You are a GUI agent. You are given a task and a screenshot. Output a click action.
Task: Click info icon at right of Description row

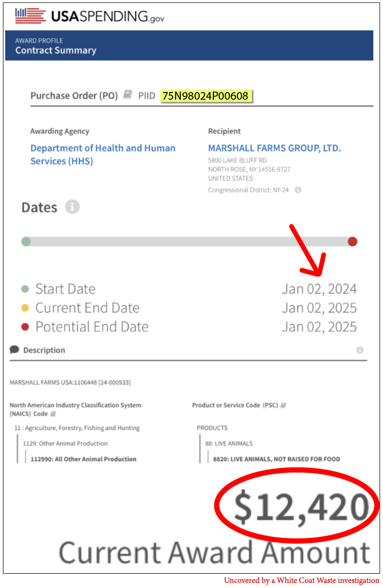tap(360, 350)
